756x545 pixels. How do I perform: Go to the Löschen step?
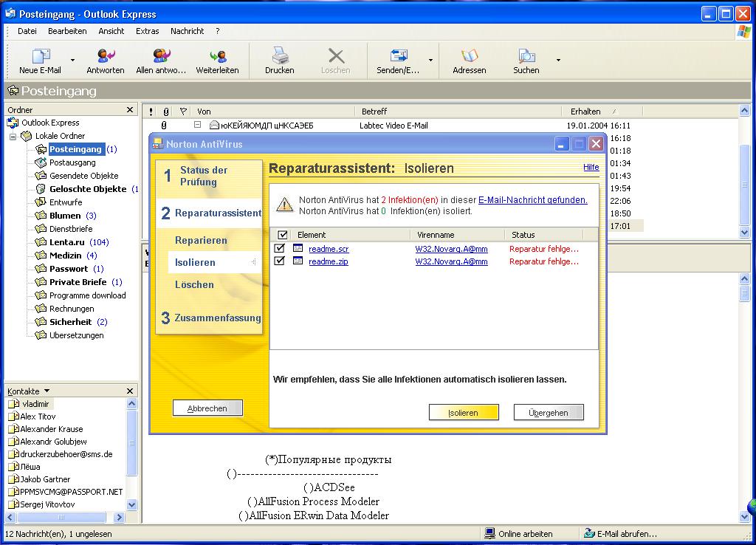[194, 284]
